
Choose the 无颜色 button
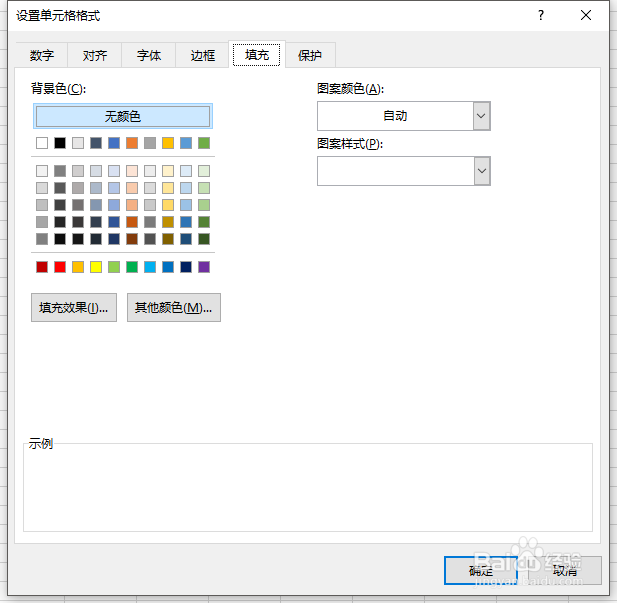pyautogui.click(x=123, y=116)
